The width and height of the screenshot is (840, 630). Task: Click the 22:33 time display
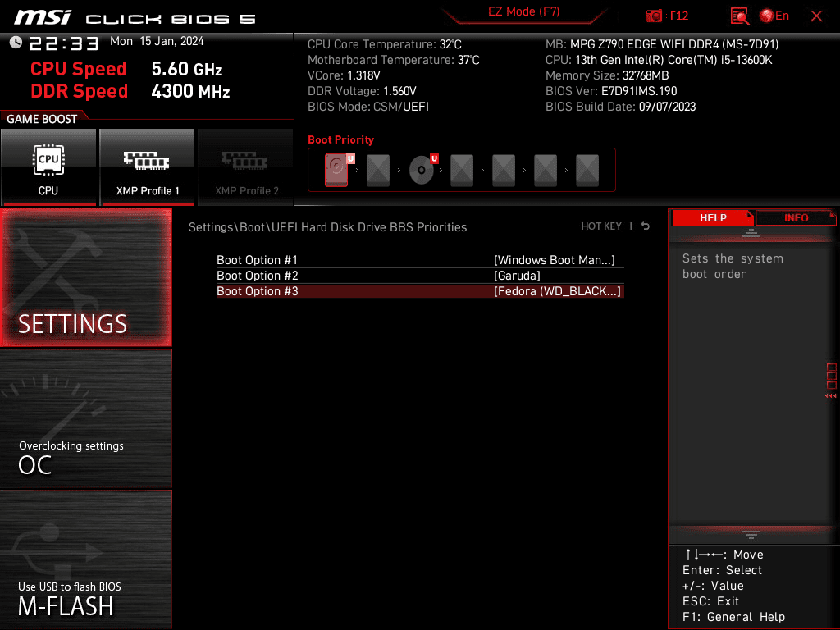pyautogui.click(x=64, y=43)
